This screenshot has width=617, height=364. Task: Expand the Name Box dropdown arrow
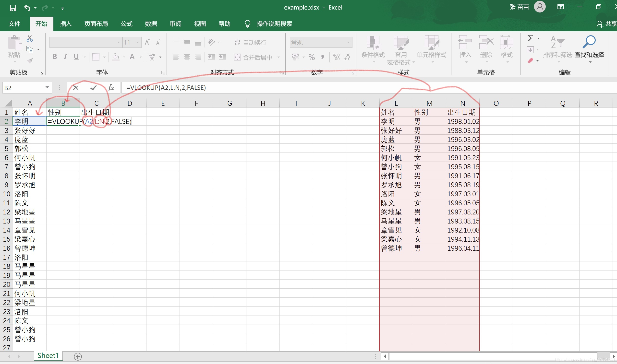[47, 88]
